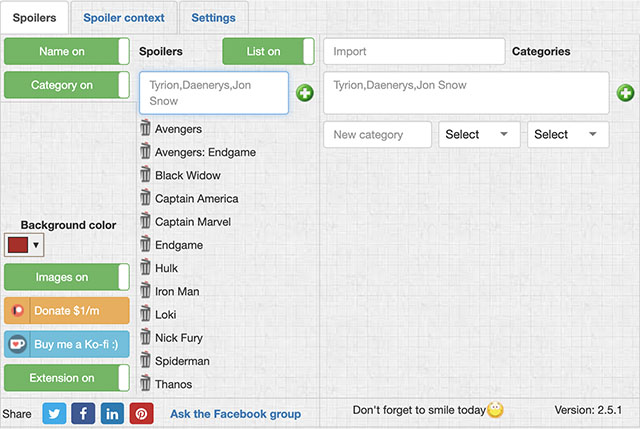Click the Donate $1/m button
Screen dimensions: 640x429
67,311
